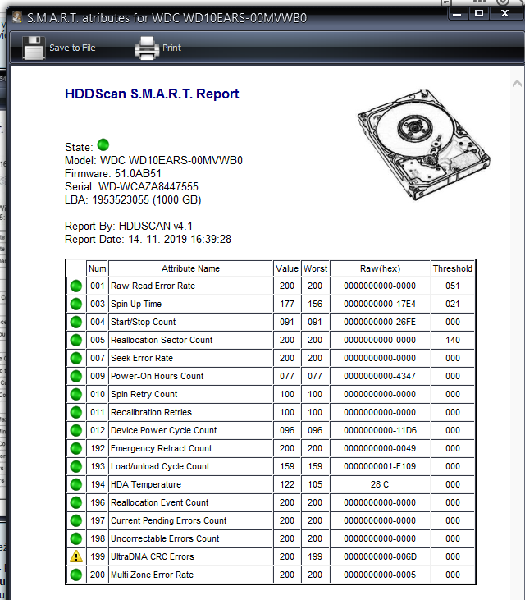Image resolution: width=525 pixels, height=600 pixels.
Task: Click the HDDScan window title icon
Action: tap(17, 17)
